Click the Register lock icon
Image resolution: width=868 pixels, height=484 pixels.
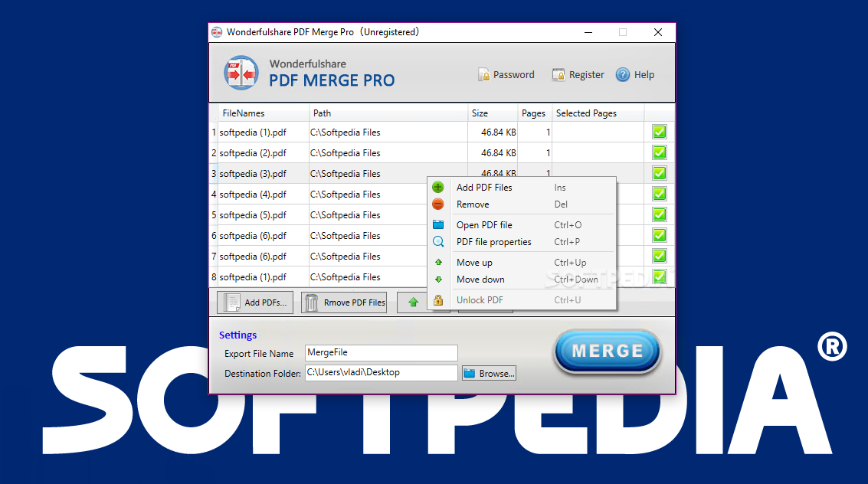(558, 75)
